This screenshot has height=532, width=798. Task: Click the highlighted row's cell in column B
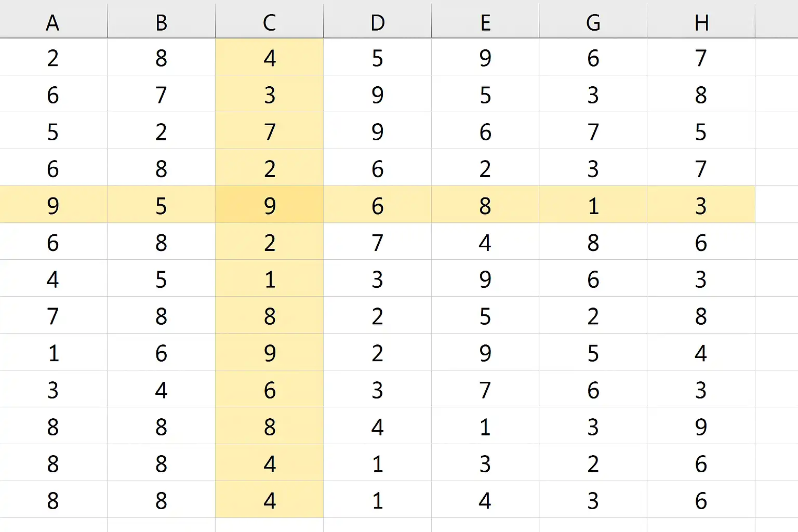(x=161, y=206)
